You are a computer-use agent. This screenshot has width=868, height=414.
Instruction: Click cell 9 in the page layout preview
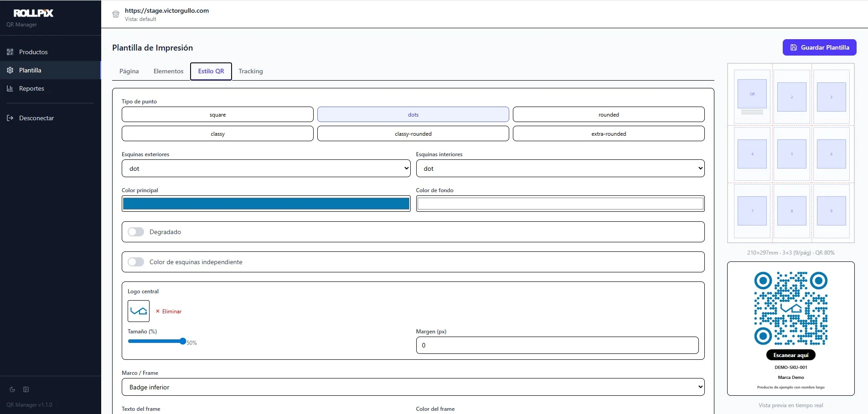[832, 211]
